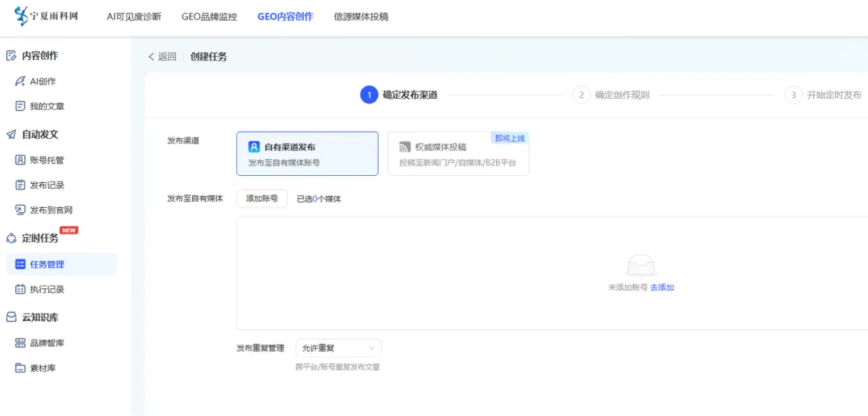Open the 允许重复 dropdown
Image resolution: width=868 pixels, height=416 pixels.
click(x=338, y=349)
